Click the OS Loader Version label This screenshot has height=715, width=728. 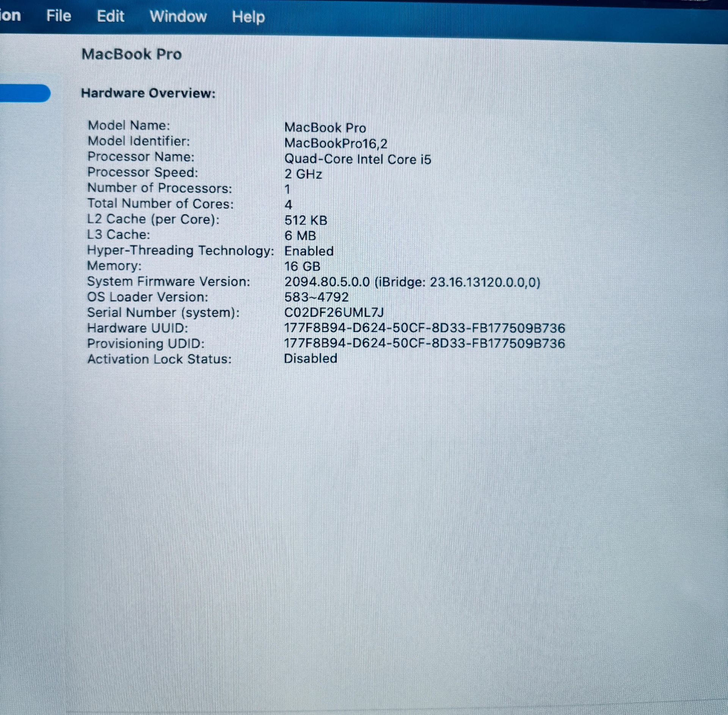(x=147, y=297)
